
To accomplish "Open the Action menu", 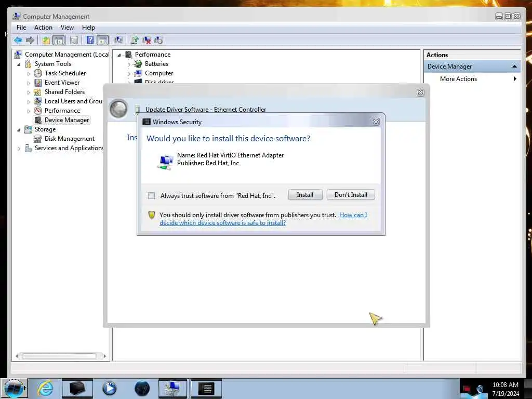I will click(43, 28).
